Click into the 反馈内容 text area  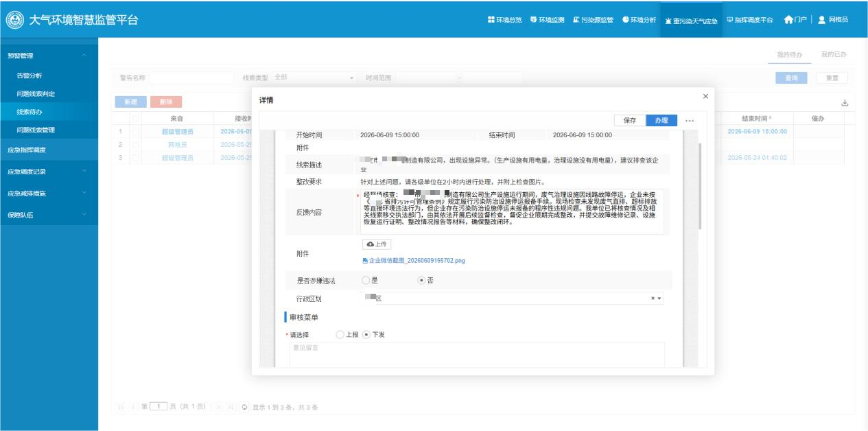click(x=513, y=212)
